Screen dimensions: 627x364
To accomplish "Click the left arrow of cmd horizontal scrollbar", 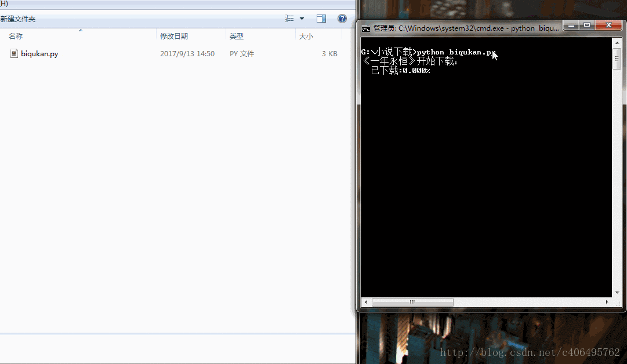I will click(365, 302).
